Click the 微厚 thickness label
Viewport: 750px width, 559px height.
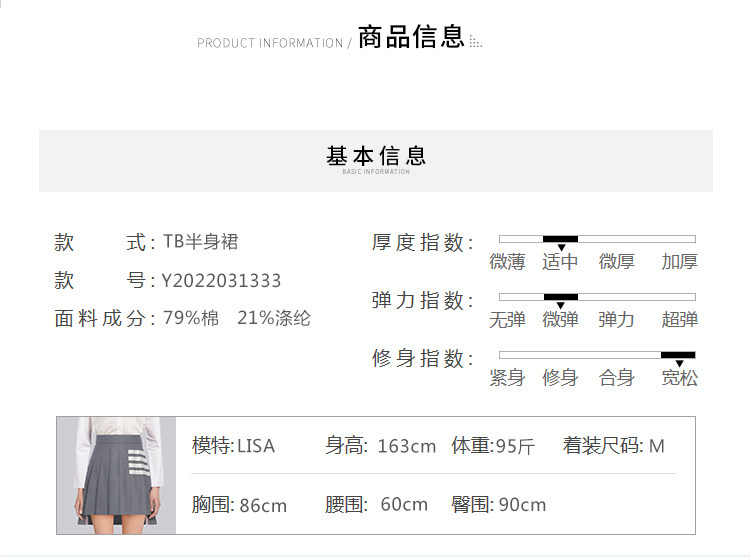tap(617, 262)
